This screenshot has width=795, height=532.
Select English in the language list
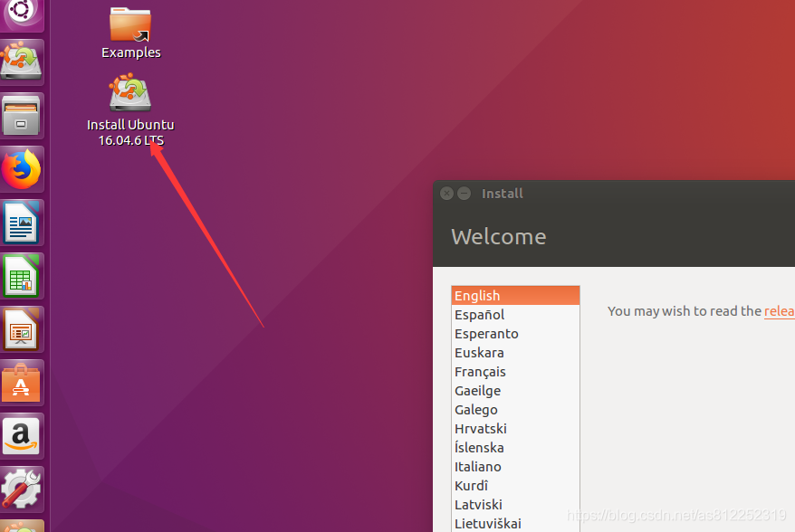pos(515,295)
